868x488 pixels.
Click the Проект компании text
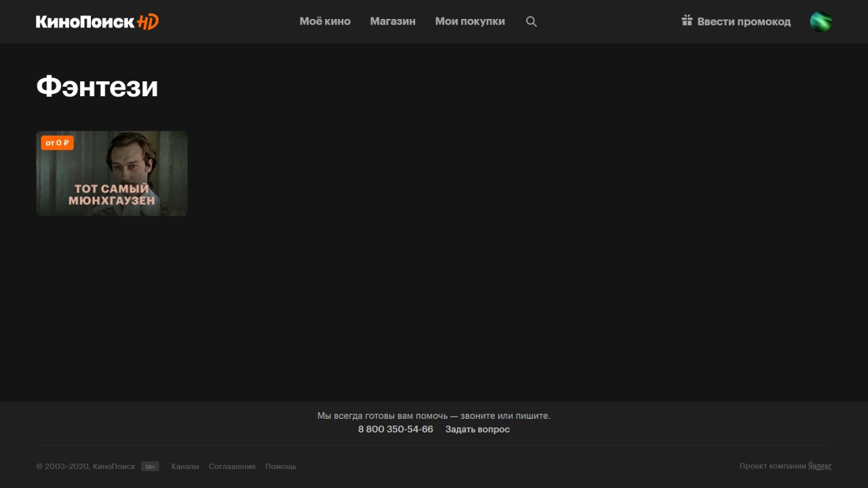773,466
